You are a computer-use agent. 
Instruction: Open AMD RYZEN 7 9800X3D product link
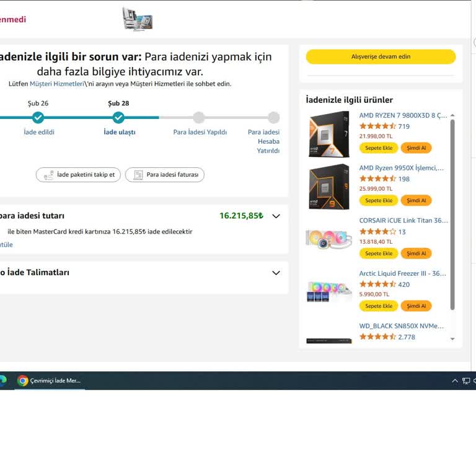pyautogui.click(x=403, y=115)
